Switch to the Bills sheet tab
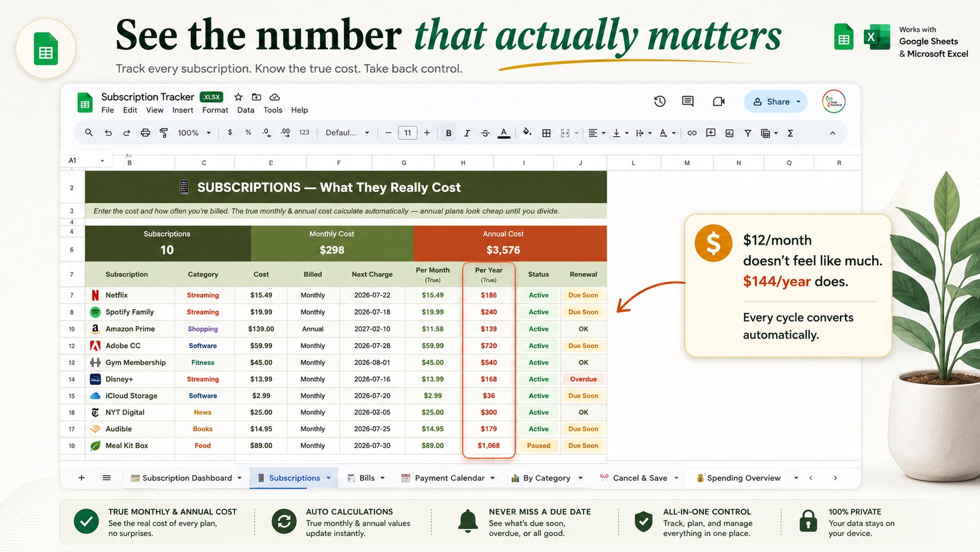980x552 pixels. (x=366, y=478)
